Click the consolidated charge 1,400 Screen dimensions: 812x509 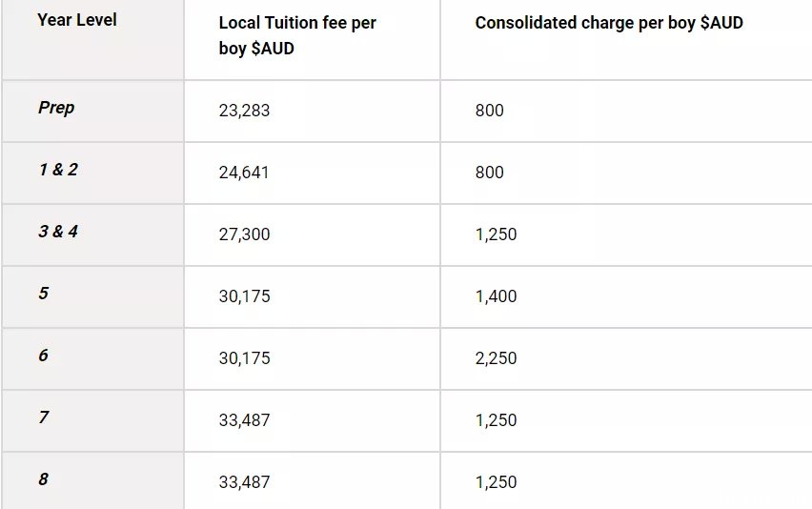pyautogui.click(x=496, y=296)
